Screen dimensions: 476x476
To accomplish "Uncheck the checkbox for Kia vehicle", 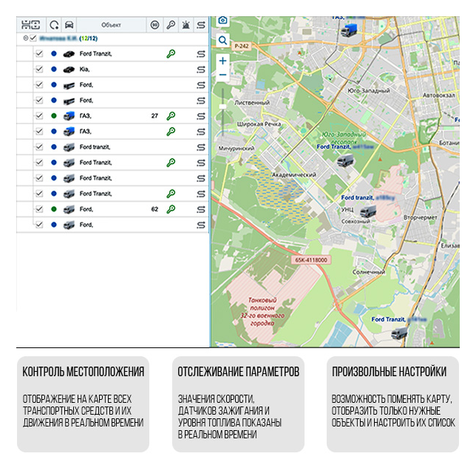I will (39, 69).
